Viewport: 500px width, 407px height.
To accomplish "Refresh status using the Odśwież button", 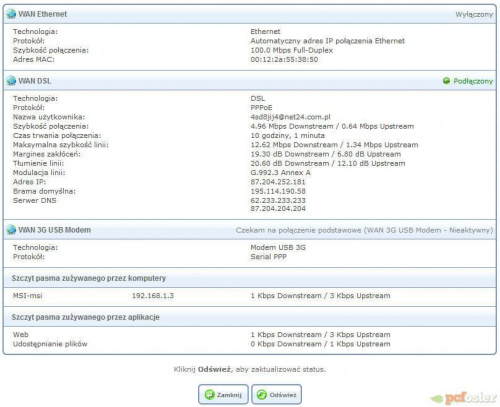I will (x=276, y=395).
